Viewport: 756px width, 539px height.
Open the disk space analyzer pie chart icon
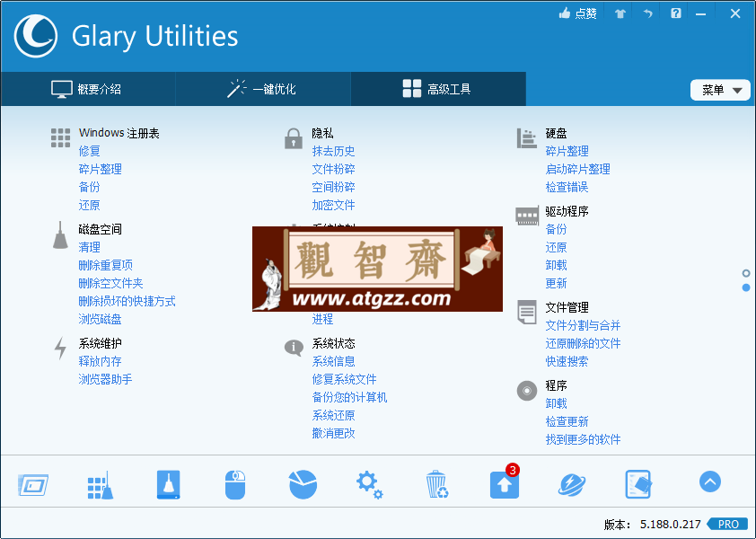coord(303,484)
